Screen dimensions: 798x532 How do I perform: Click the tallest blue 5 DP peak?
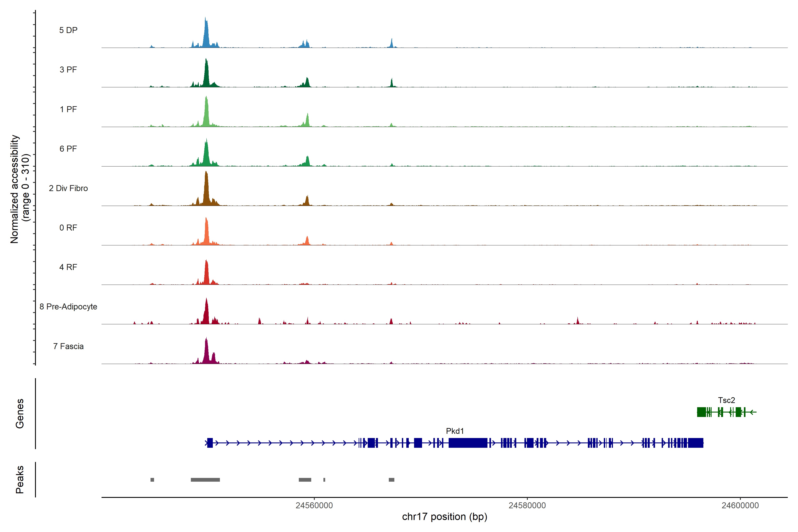[206, 34]
